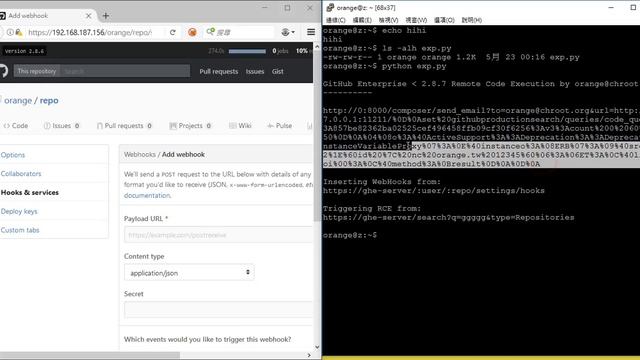Click the search?q=ggggg URL in terminal
Screen dimensions: 640x360
(x=448, y=218)
